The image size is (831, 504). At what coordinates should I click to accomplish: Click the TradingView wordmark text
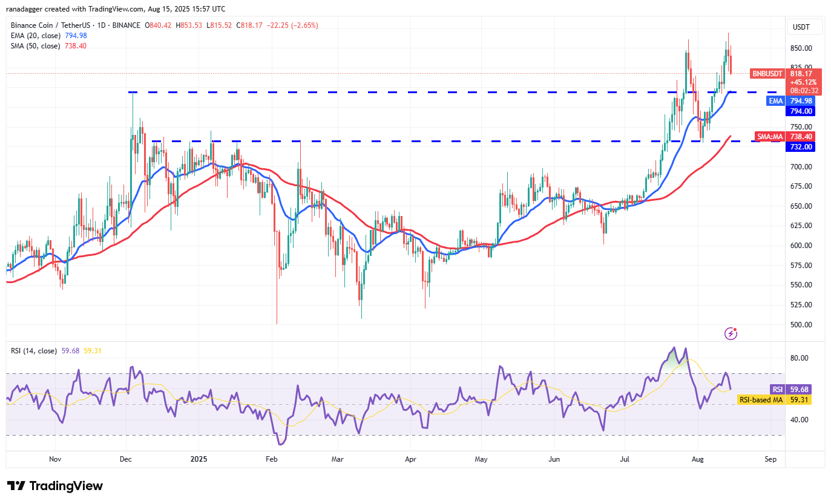point(66,486)
